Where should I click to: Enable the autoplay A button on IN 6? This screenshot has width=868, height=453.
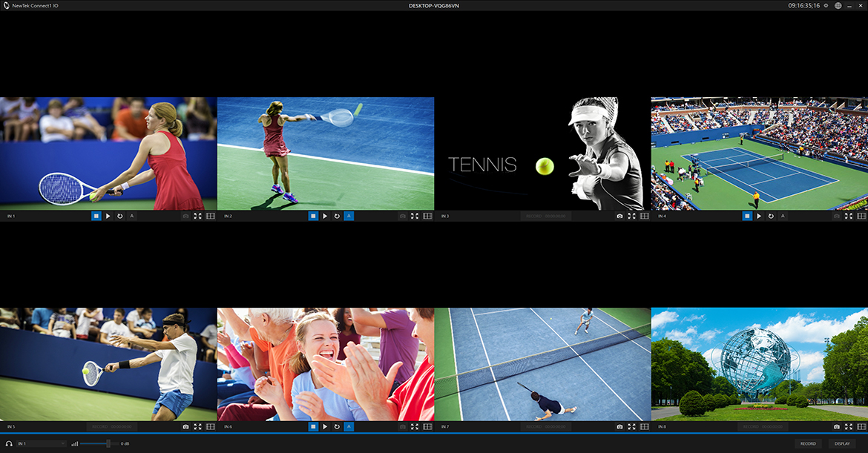[349, 427]
